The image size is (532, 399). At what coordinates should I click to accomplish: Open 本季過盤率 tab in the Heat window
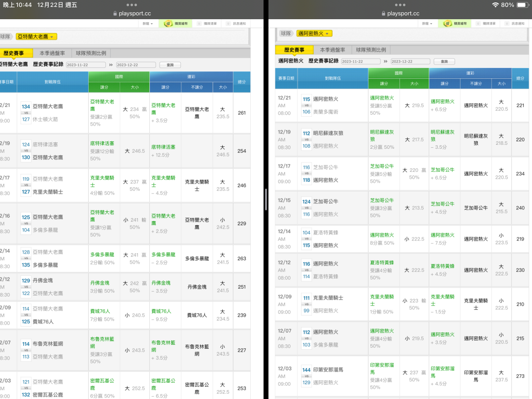coord(332,50)
